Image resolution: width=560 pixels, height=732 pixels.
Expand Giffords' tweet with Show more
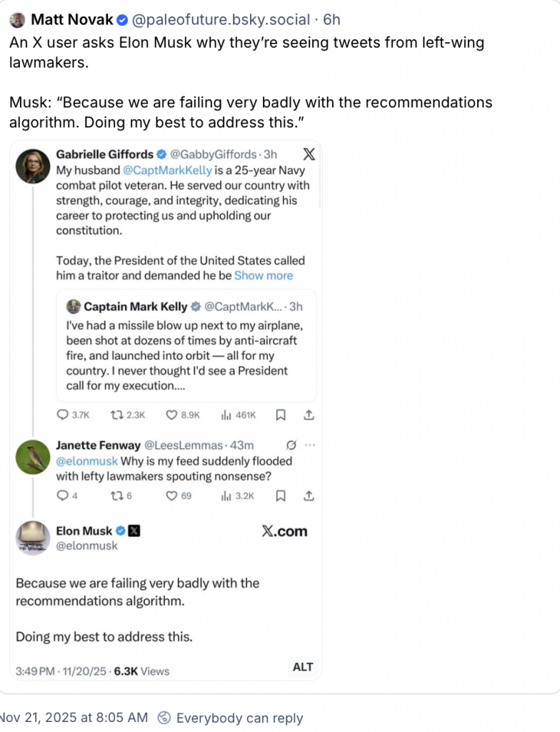tap(264, 275)
